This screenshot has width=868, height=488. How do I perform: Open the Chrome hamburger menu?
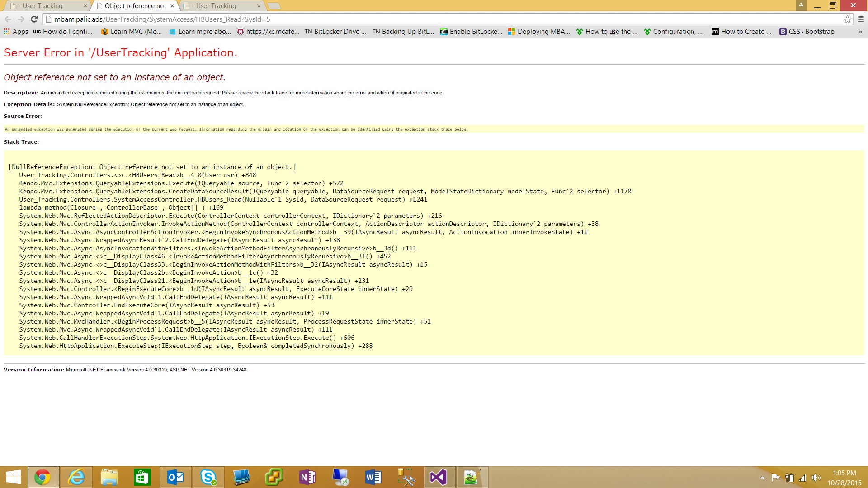pyautogui.click(x=861, y=19)
